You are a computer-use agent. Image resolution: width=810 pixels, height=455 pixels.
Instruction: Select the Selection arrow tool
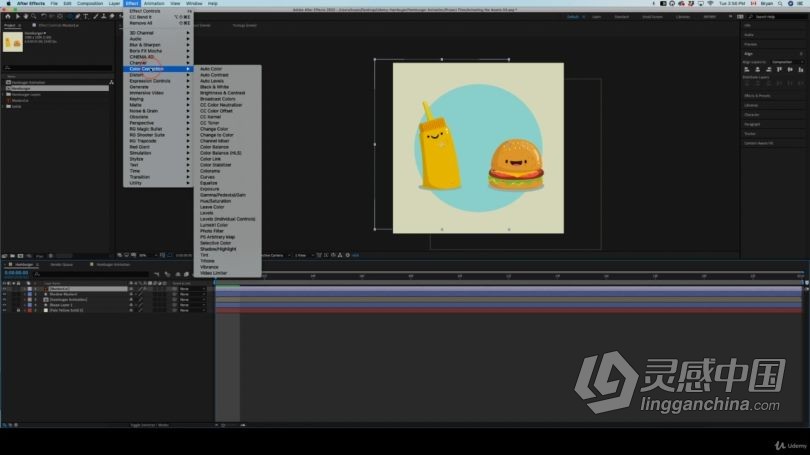pos(17,17)
